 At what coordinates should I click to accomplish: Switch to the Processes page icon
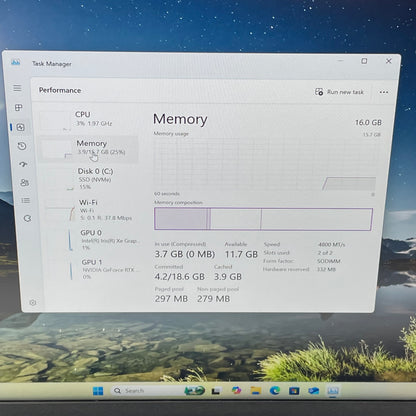[x=19, y=107]
